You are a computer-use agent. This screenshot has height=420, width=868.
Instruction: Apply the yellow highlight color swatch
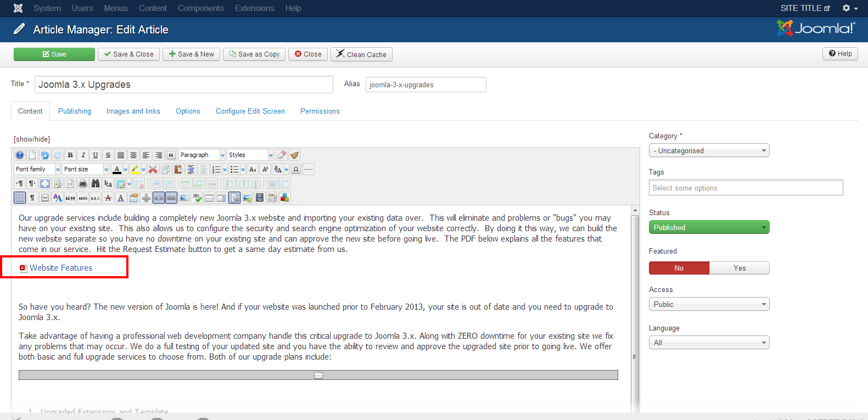point(135,169)
